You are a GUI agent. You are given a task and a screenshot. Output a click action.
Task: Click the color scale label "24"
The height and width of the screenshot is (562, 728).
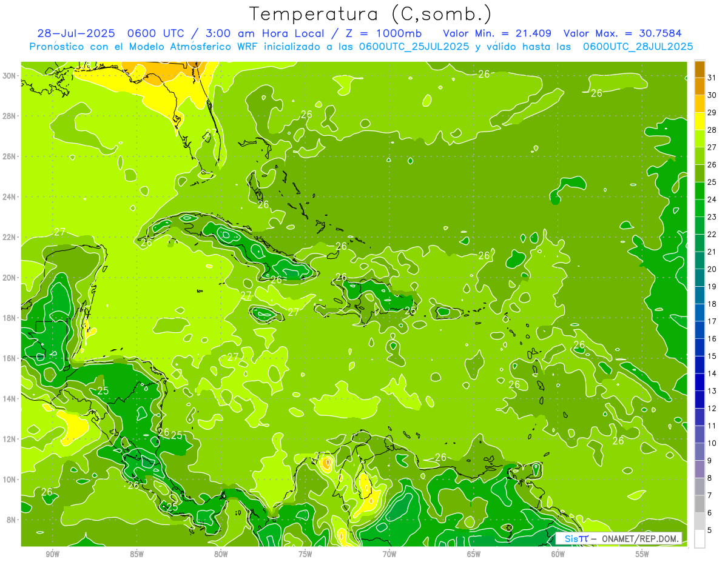712,199
